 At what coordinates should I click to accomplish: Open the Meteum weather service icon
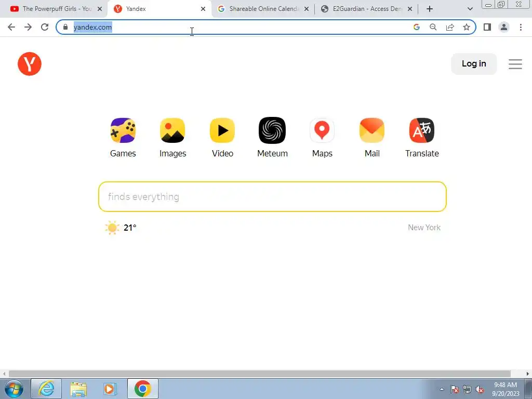pos(272,130)
